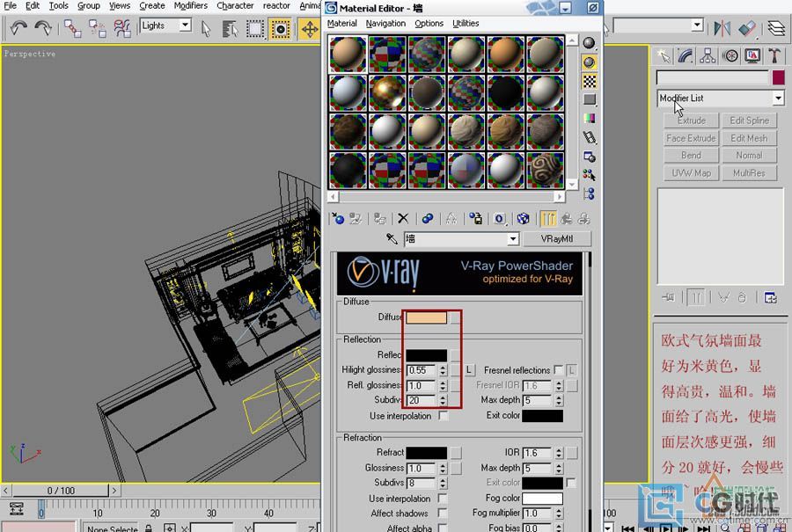Screen dimensions: 792x532
Task: Click the Edit Mesh modifier button
Action: pyautogui.click(x=749, y=138)
